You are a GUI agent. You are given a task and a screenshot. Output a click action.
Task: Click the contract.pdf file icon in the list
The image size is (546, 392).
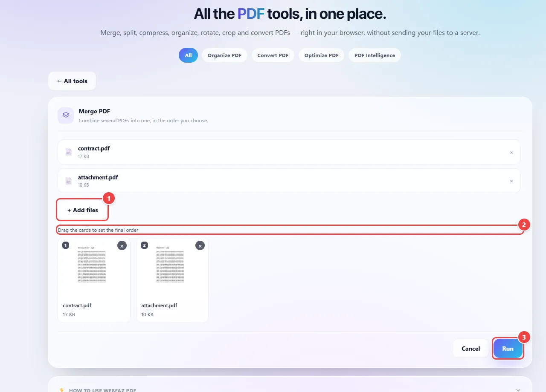[68, 152]
